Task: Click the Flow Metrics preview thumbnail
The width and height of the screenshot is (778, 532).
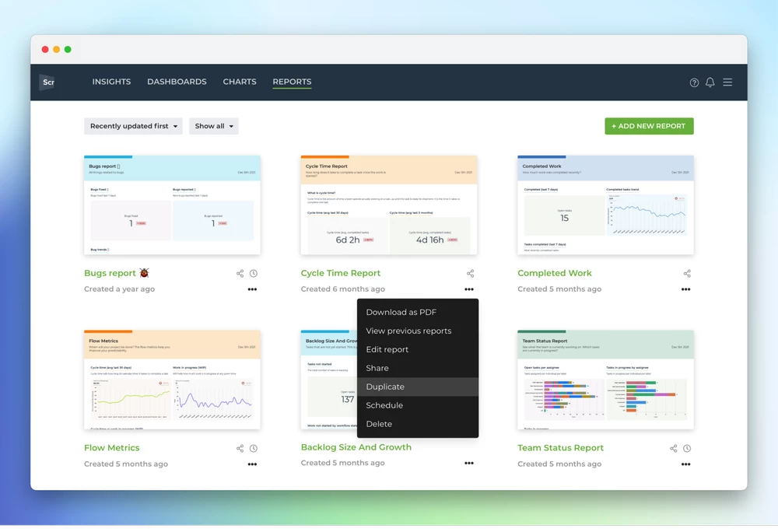Action: pos(172,380)
